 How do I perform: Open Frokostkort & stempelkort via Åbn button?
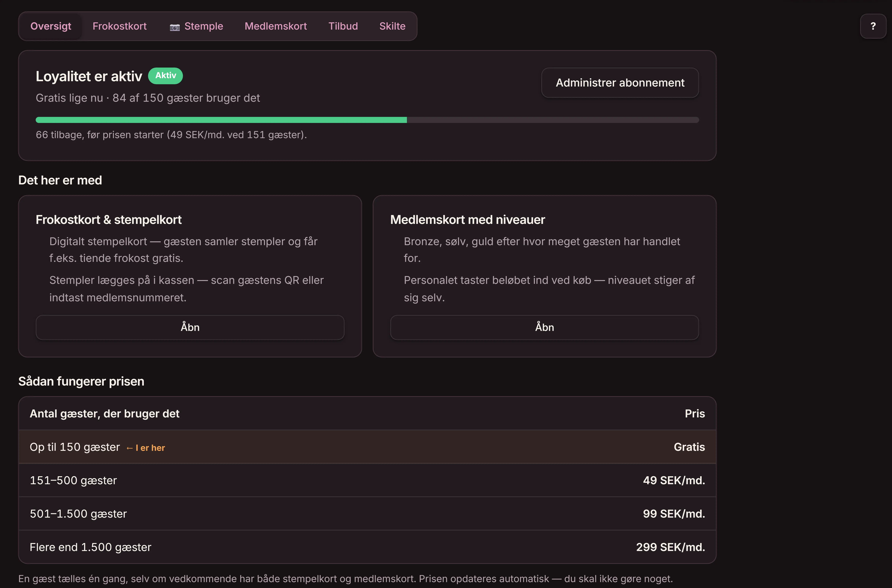point(190,327)
